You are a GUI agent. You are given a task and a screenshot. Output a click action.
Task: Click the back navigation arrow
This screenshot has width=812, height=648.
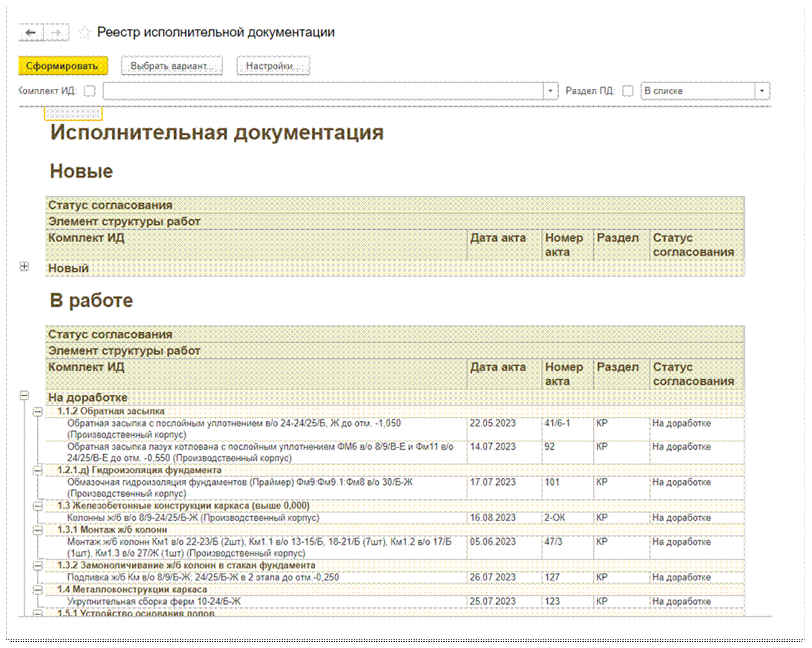(x=30, y=33)
